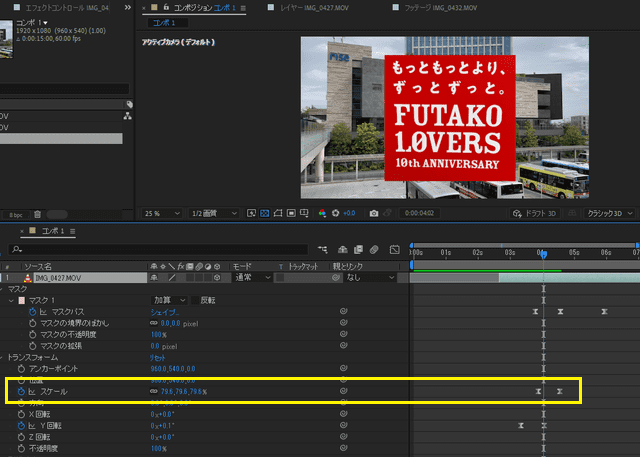Click the シェイプ... mask path link
The width and height of the screenshot is (640, 457).
click(x=164, y=312)
